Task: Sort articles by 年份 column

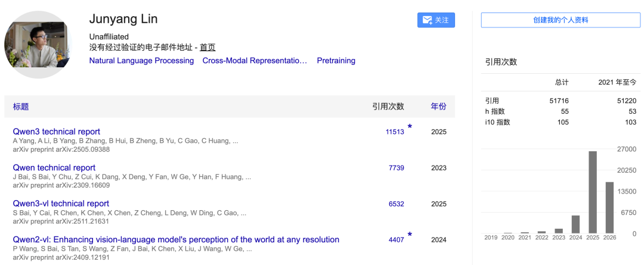Action: (438, 107)
